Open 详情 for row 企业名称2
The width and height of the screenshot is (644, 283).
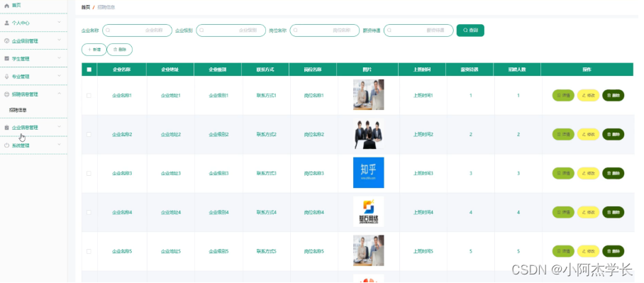[x=563, y=134]
